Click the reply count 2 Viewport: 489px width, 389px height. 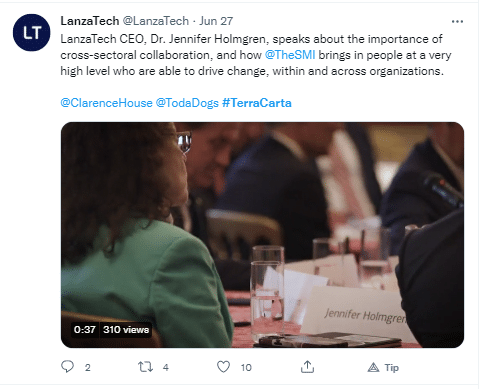[x=87, y=368]
